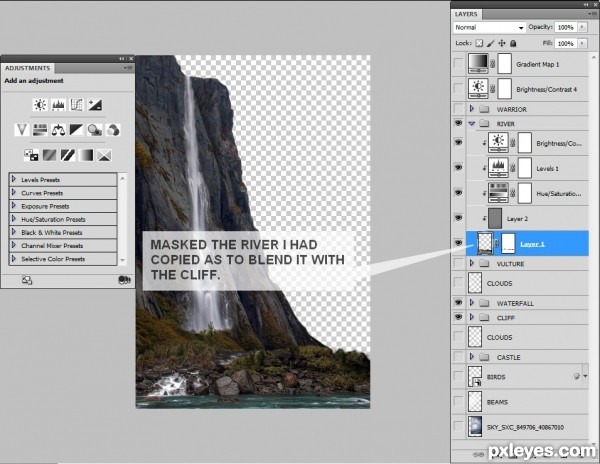Expand Channel Mixer Presets
The height and width of the screenshot is (464, 600).
click(x=14, y=245)
